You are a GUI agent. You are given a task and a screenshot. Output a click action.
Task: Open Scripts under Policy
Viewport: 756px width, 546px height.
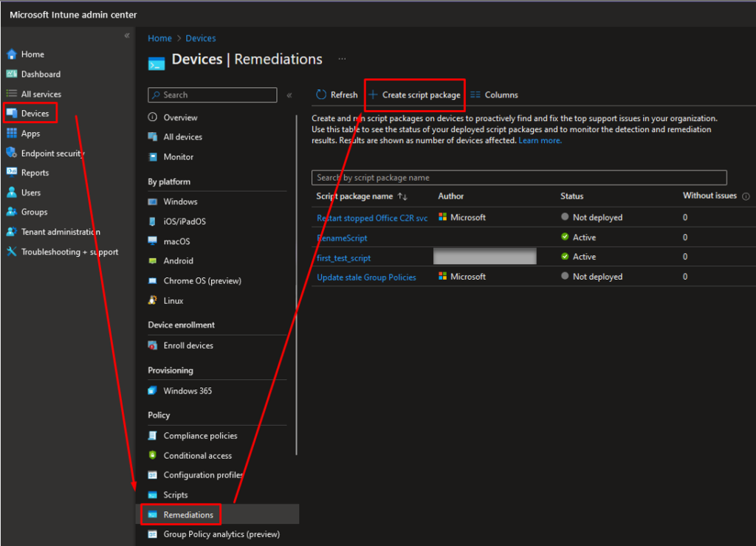pos(176,494)
